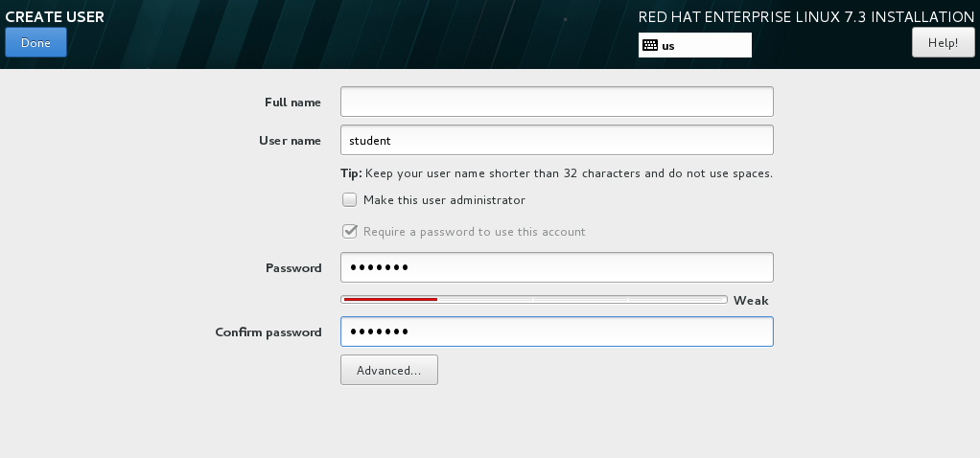Enable Make this user administrator checkbox
Viewport: 980px width, 458px height.
click(x=349, y=200)
